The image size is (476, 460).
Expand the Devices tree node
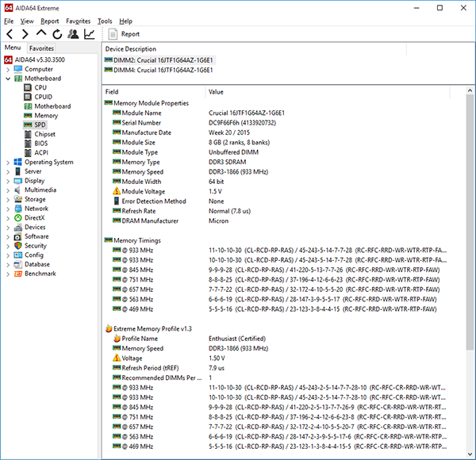click(8, 228)
